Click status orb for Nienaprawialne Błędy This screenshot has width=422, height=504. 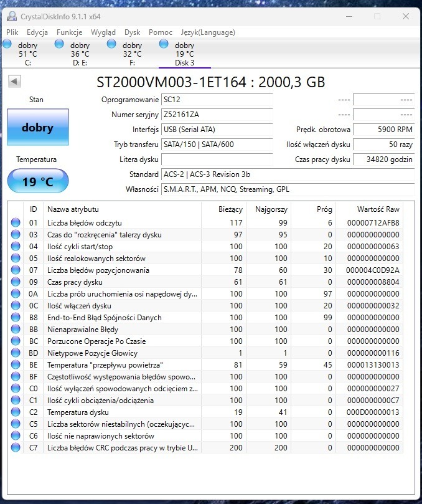pyautogui.click(x=16, y=329)
